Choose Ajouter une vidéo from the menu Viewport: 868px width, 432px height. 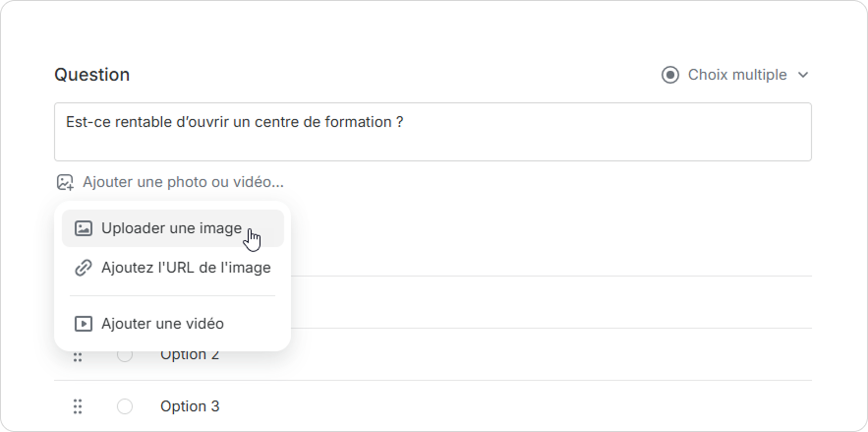pos(162,323)
